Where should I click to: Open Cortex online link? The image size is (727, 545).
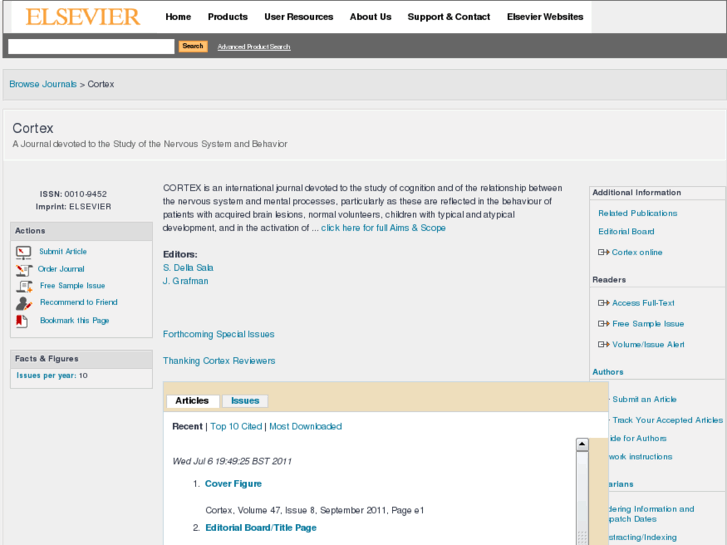click(637, 252)
